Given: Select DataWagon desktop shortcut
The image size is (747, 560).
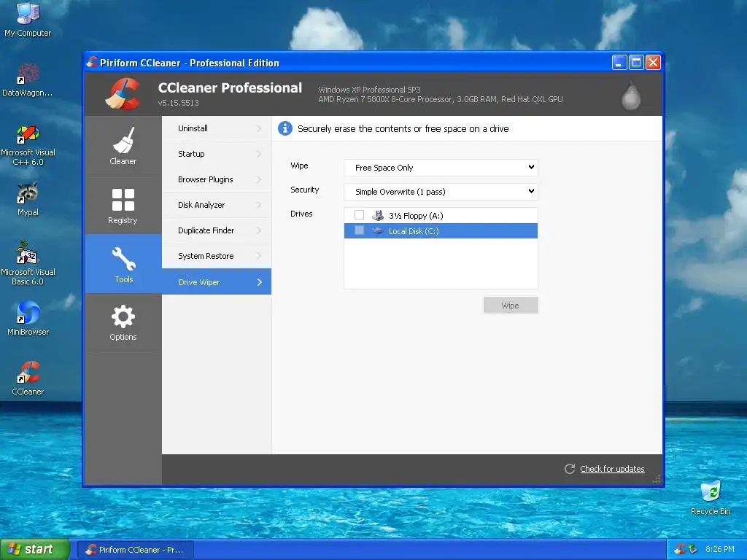Looking at the screenshot, I should (28, 79).
